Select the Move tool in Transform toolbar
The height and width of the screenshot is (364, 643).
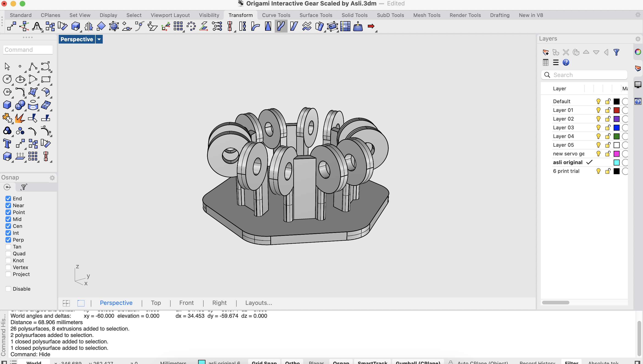[x=11, y=26]
